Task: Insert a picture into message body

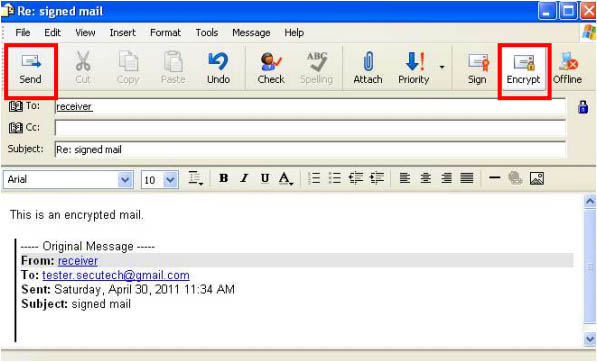Action: click(536, 178)
